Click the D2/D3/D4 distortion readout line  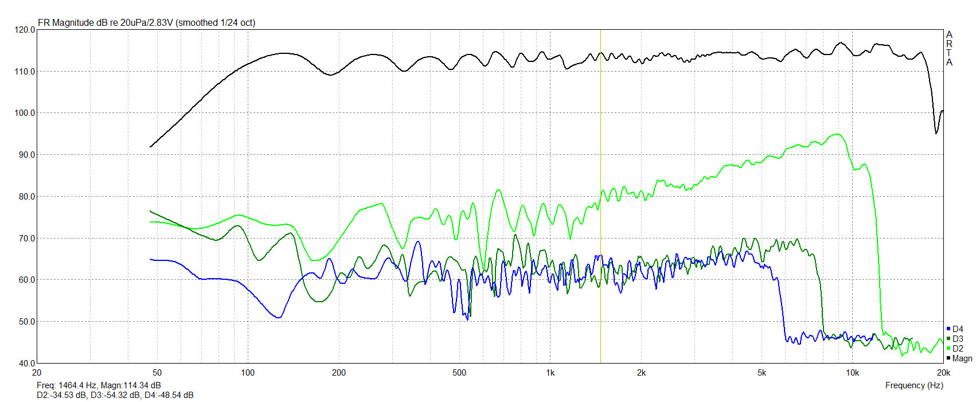(115, 395)
